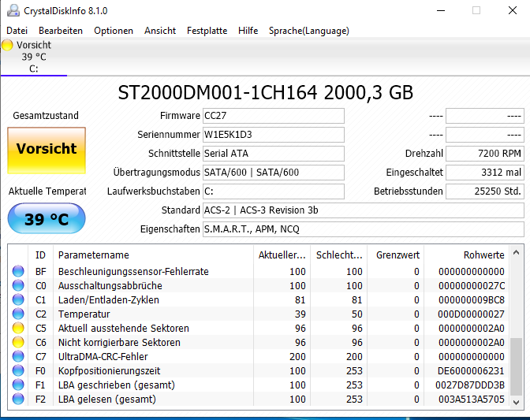Click the Grenzwert column header
530x420 pixels.
pos(395,255)
